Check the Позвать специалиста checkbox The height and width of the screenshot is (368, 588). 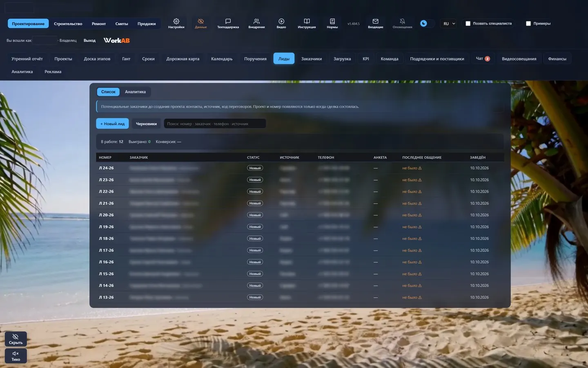tap(468, 24)
